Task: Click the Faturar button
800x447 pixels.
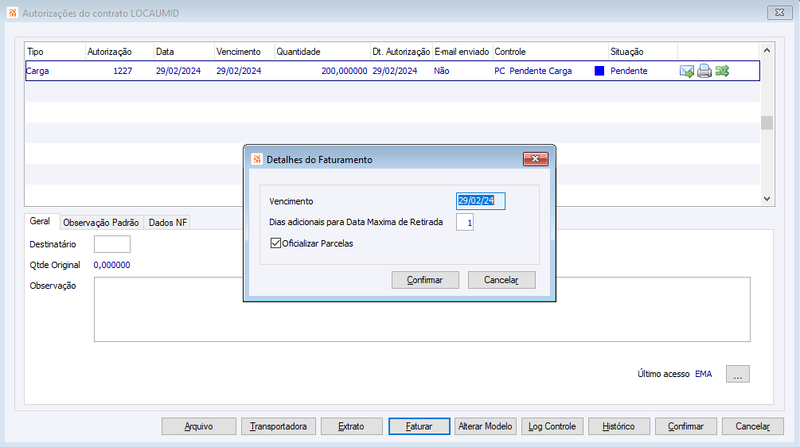Action: [419, 426]
